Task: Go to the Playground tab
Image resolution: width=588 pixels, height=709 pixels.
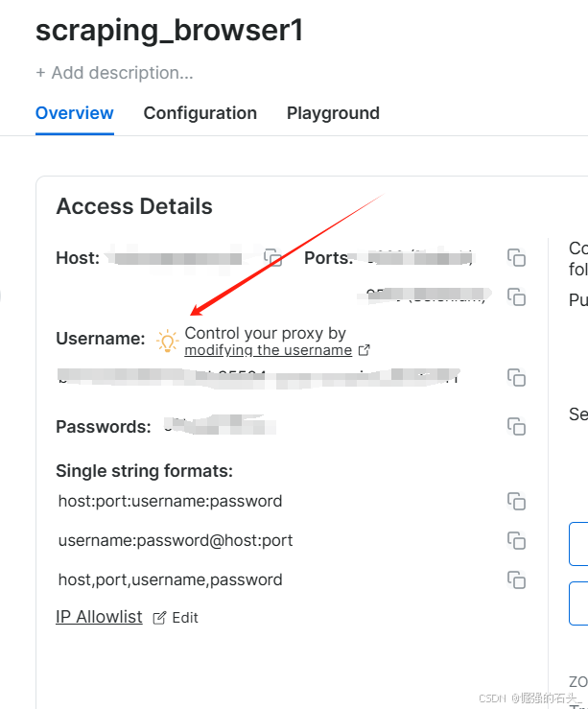Action: pyautogui.click(x=333, y=113)
